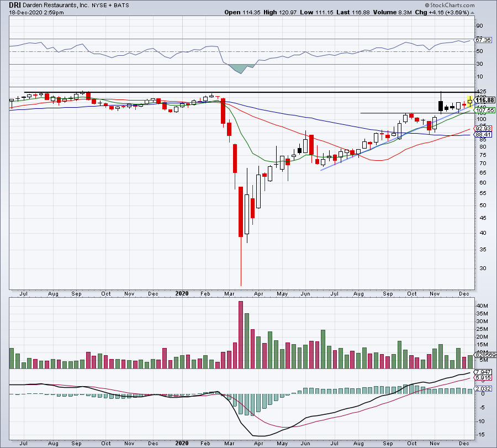Click the High 120.97 value

pos(280,12)
